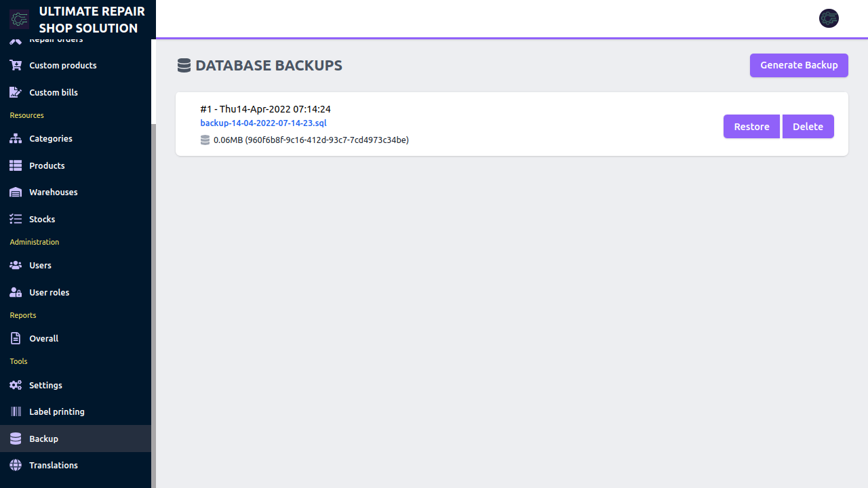
Task: Open Categories via its hierarchy icon
Action: 16,139
